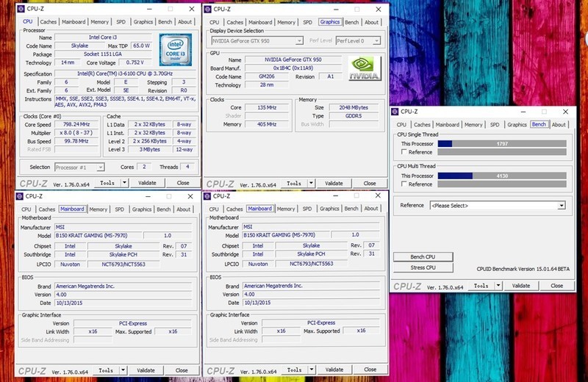Click the NVIDIA logo in the GPU section
The width and height of the screenshot is (588, 382).
pos(365,69)
